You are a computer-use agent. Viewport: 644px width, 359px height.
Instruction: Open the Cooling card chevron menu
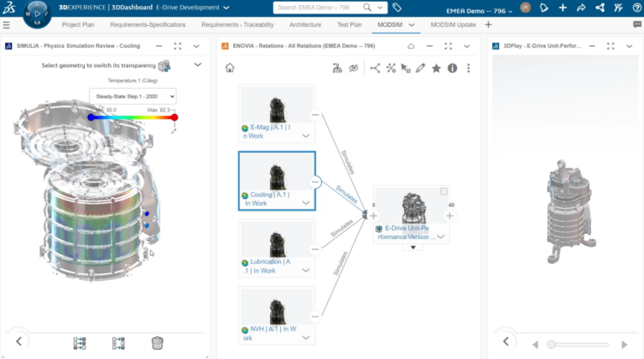[305, 202]
